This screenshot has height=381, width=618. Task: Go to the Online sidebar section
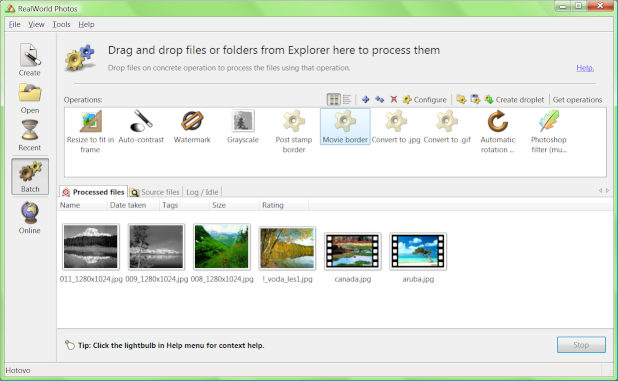point(30,218)
